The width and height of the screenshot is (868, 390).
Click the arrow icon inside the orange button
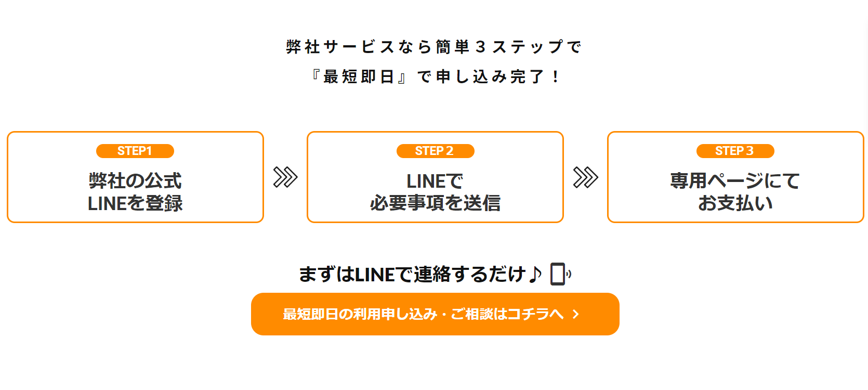click(x=575, y=314)
